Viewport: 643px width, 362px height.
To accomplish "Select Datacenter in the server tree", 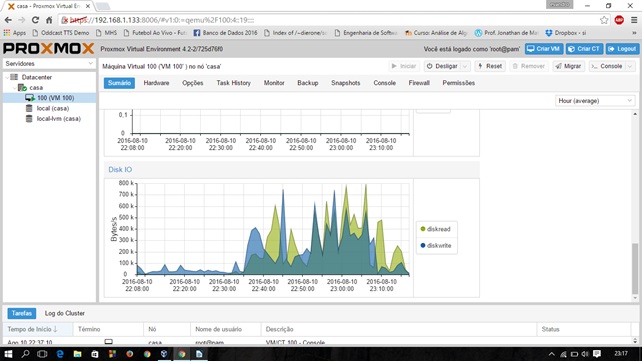I will click(36, 77).
